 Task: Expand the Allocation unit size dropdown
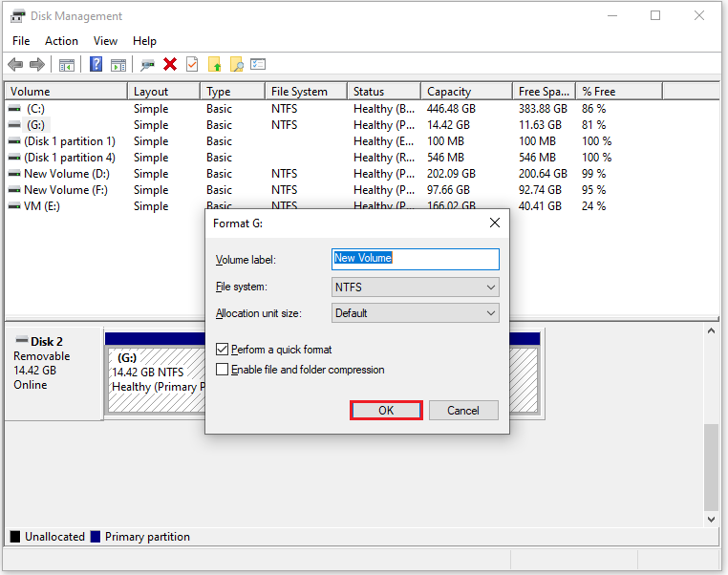[x=416, y=313]
